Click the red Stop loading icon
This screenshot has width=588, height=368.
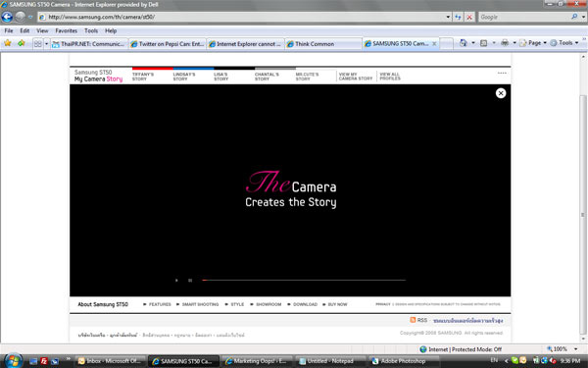(469, 17)
